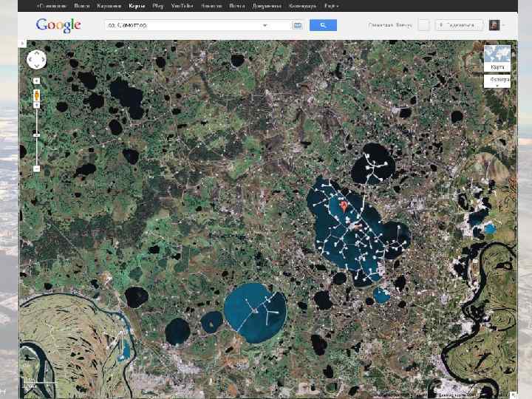Click the zoom slider handle

click(x=37, y=135)
